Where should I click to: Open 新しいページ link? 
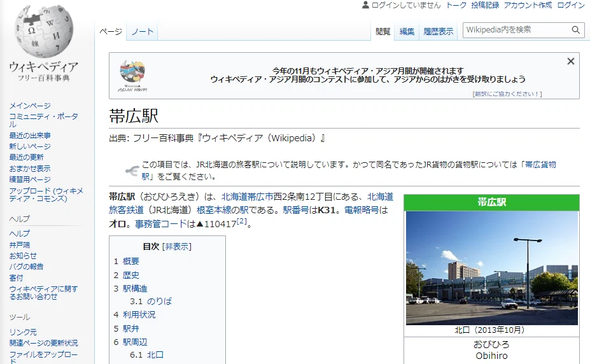[30, 146]
